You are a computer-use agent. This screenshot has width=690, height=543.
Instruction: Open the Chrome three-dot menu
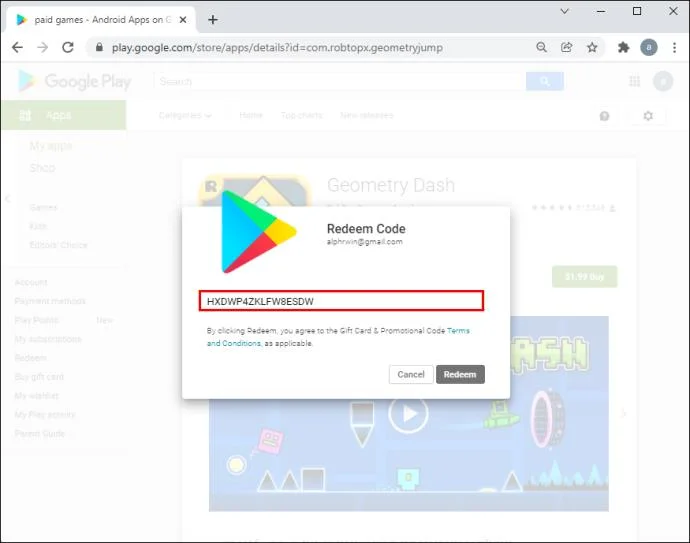click(x=674, y=47)
